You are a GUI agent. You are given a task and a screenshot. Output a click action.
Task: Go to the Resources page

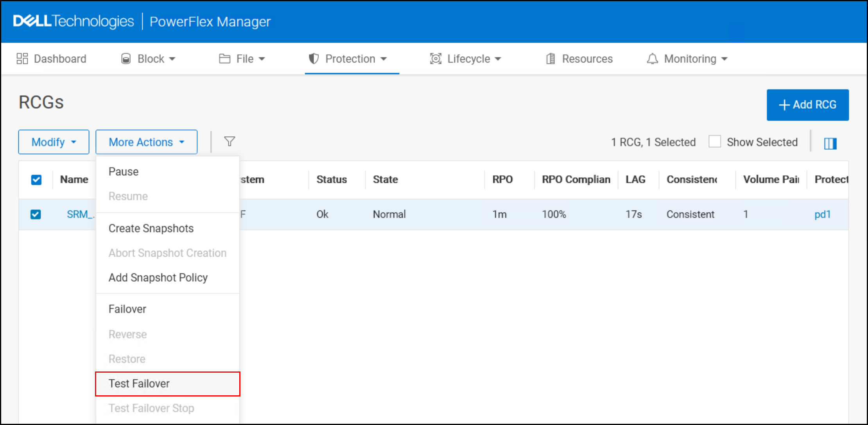click(579, 59)
